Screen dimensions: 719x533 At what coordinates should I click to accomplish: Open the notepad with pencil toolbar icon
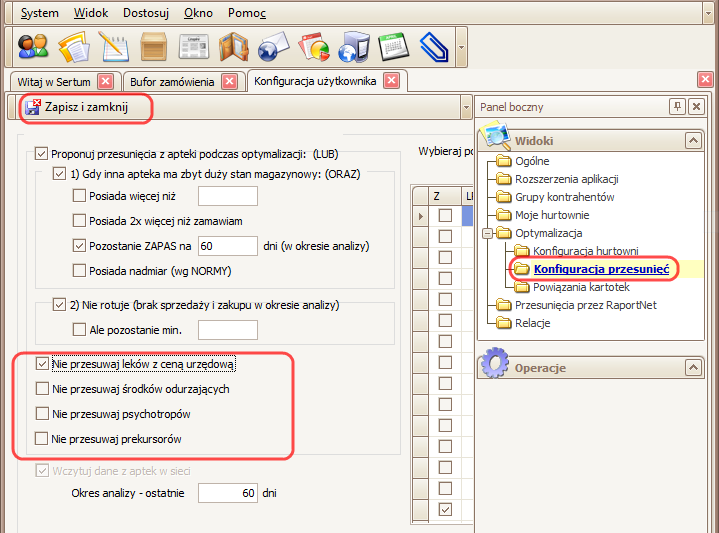(113, 47)
